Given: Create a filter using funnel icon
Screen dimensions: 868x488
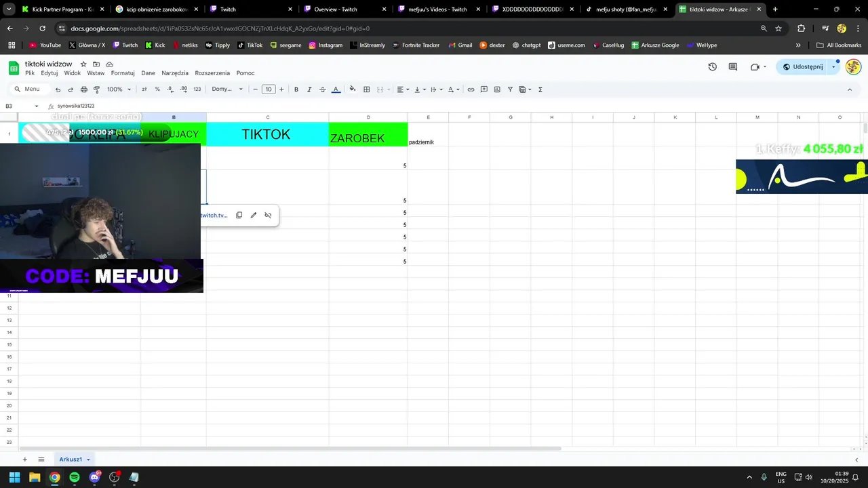Looking at the screenshot, I should tap(510, 89).
